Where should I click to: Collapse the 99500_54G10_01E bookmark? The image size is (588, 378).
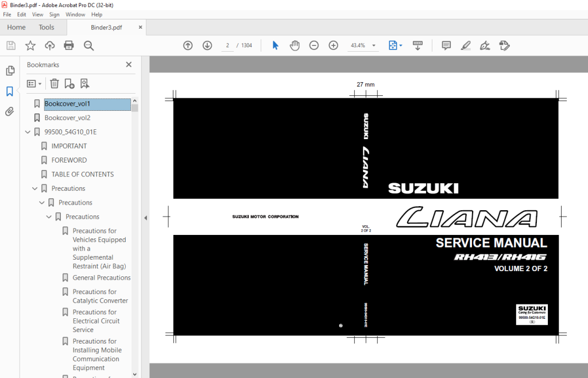tap(28, 132)
